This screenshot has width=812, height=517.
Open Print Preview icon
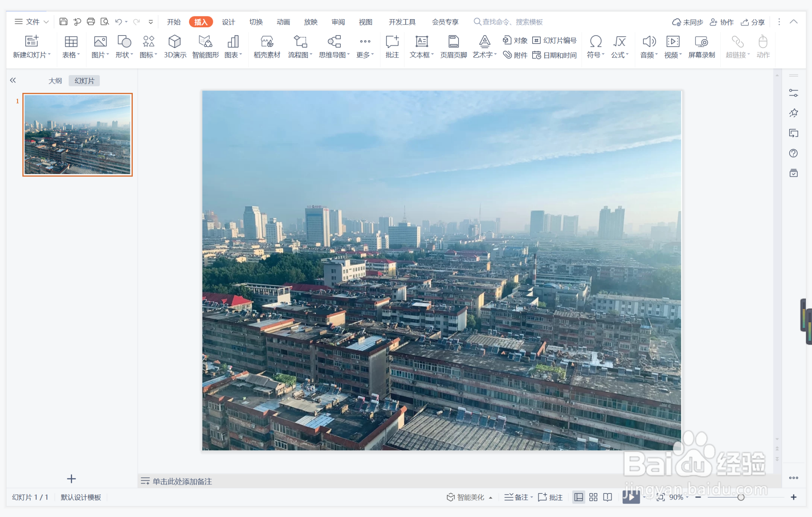(105, 22)
